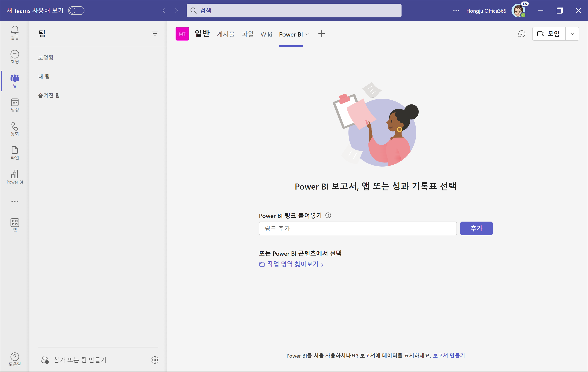Switch to the Posts (게시물) tab
The width and height of the screenshot is (588, 372).
click(225, 34)
